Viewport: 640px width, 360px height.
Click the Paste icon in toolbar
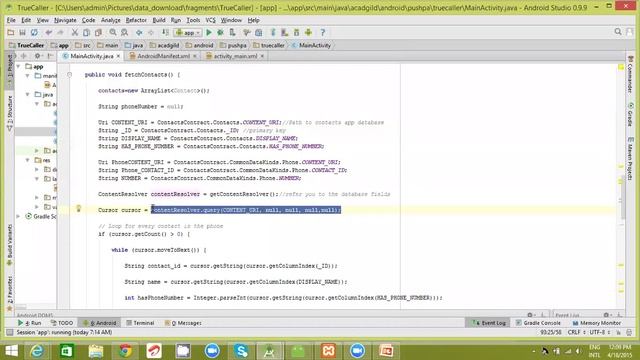coord(98,32)
